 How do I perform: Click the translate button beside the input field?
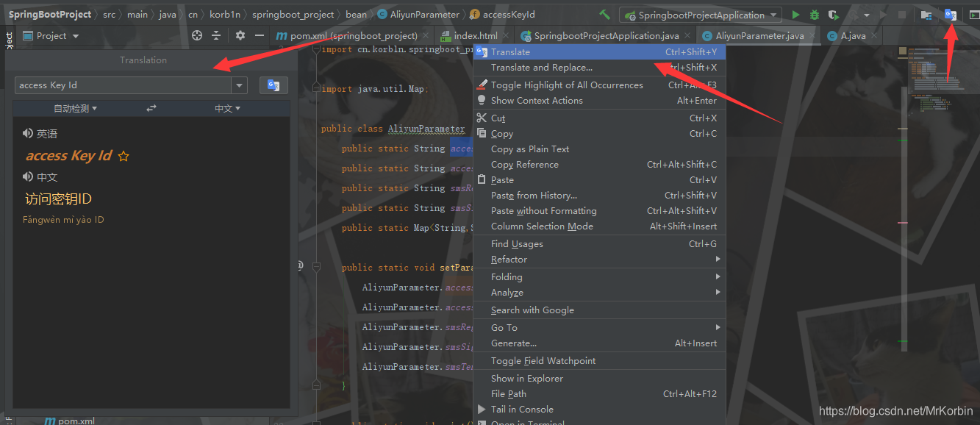coord(273,85)
